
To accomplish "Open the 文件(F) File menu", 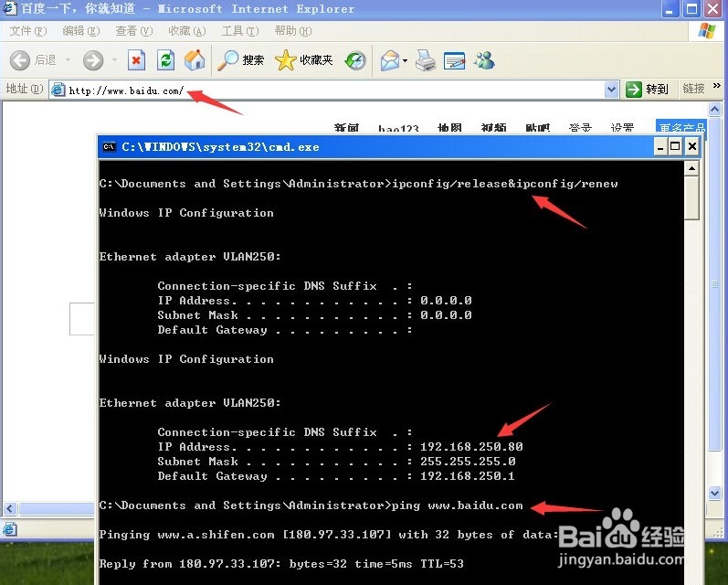I will pos(27,31).
